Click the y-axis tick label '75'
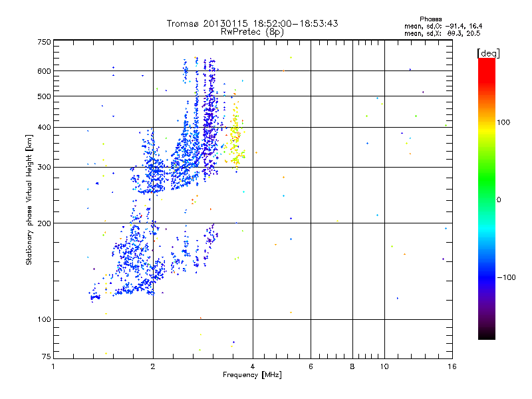This screenshot has height=399, width=532. (x=47, y=356)
